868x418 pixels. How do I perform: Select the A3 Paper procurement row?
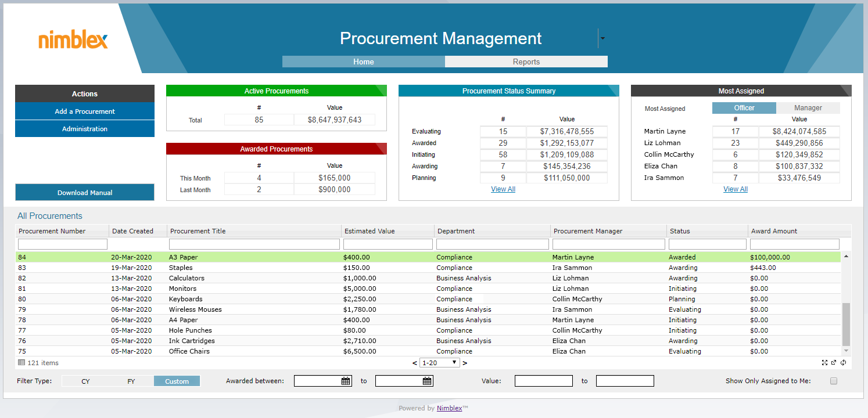pyautogui.click(x=428, y=257)
